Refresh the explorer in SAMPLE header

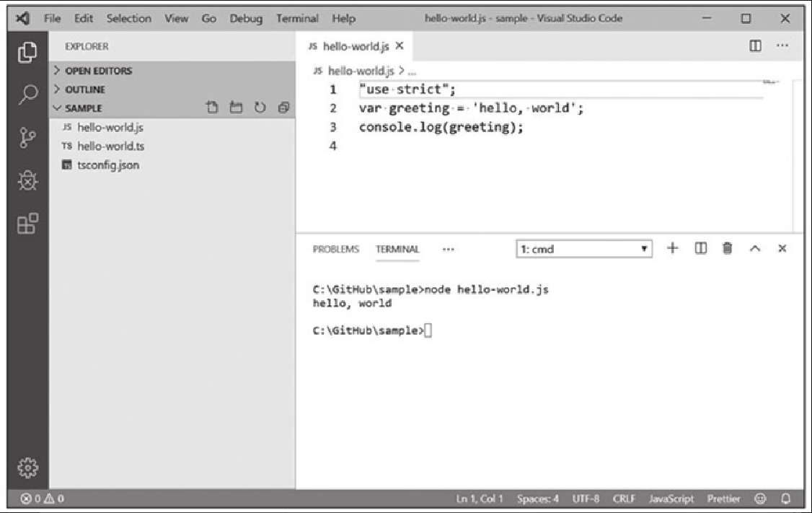[x=260, y=108]
